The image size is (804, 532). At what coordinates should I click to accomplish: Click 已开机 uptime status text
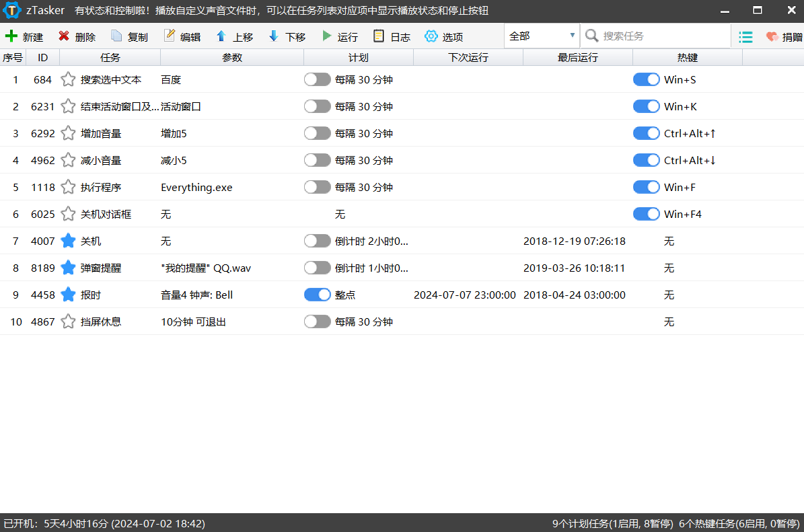[x=104, y=523]
